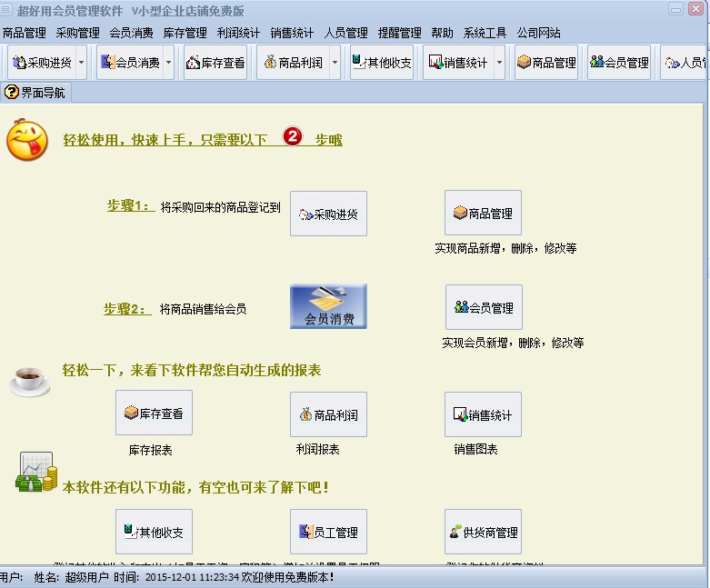Click the coffee cup icon
The width and height of the screenshot is (710, 588).
(x=30, y=381)
